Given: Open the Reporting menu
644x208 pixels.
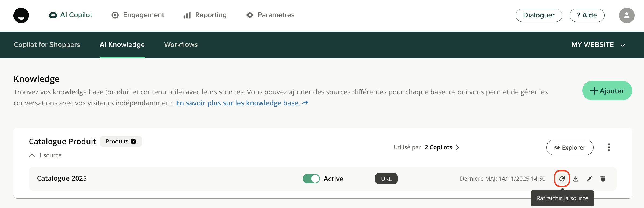Looking at the screenshot, I should [205, 15].
